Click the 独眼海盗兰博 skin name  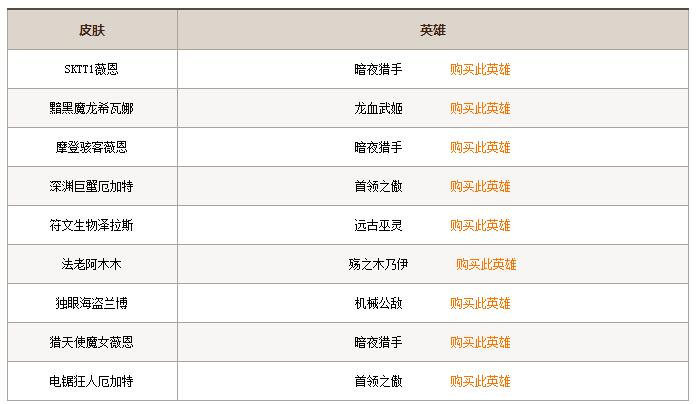(x=91, y=303)
